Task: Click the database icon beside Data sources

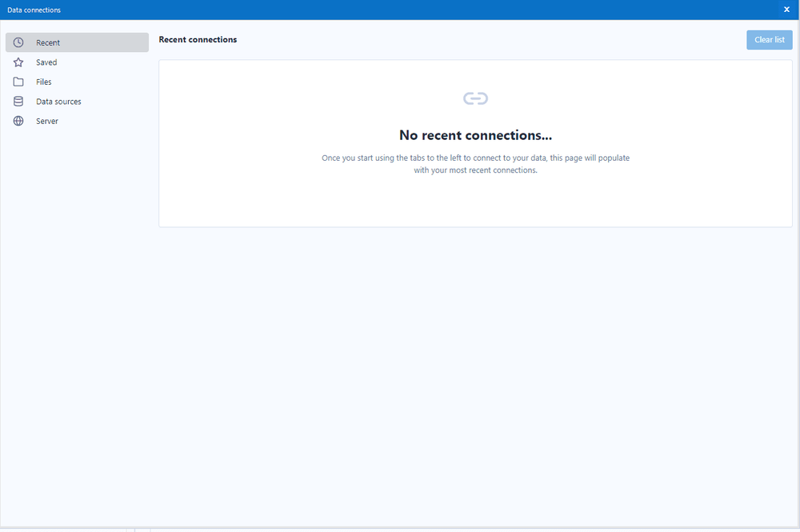Action: pyautogui.click(x=18, y=102)
